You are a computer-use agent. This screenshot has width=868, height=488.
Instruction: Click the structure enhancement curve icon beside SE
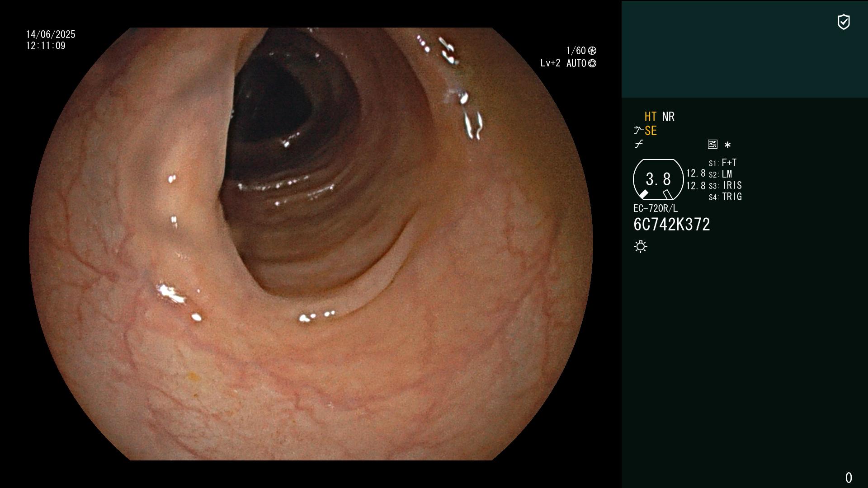(x=638, y=131)
